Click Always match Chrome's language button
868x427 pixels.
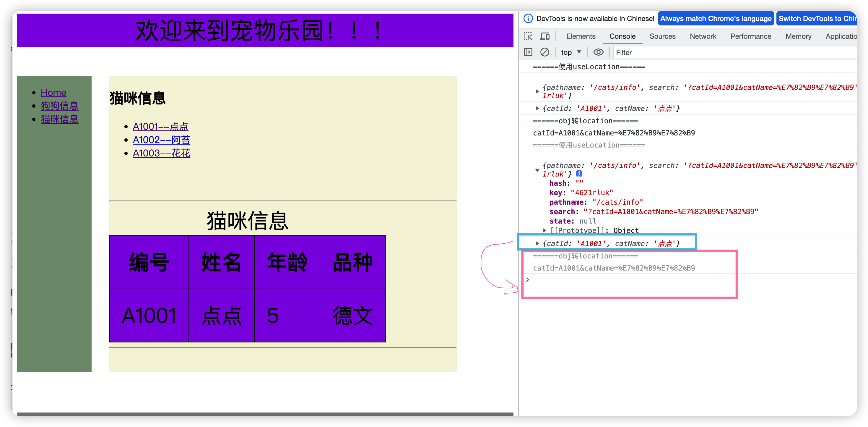point(716,18)
